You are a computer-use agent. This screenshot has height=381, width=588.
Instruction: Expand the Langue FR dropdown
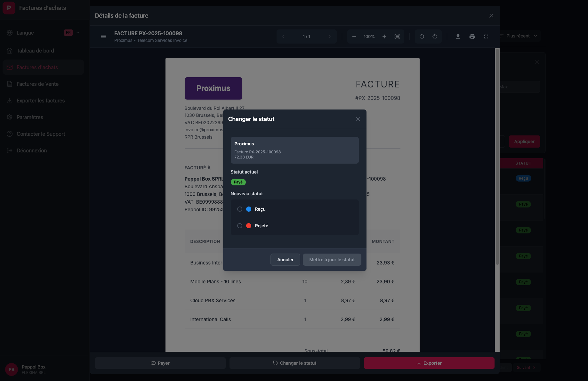(72, 33)
